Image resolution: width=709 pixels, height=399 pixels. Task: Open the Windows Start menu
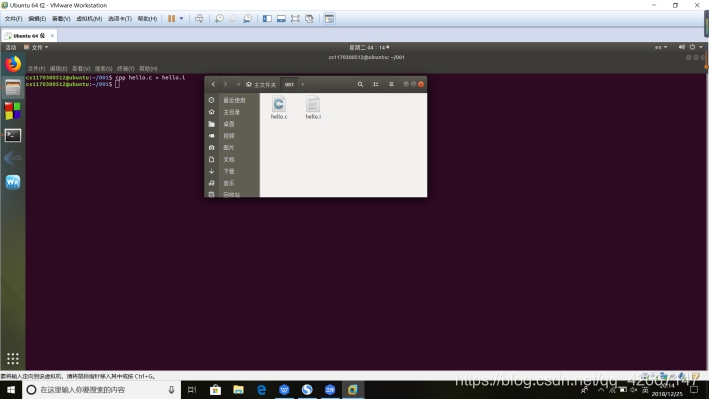(11, 390)
